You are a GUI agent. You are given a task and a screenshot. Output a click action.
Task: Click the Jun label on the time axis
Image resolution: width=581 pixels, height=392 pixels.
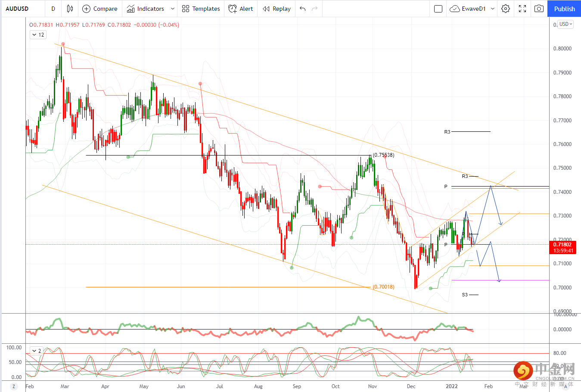point(181,386)
